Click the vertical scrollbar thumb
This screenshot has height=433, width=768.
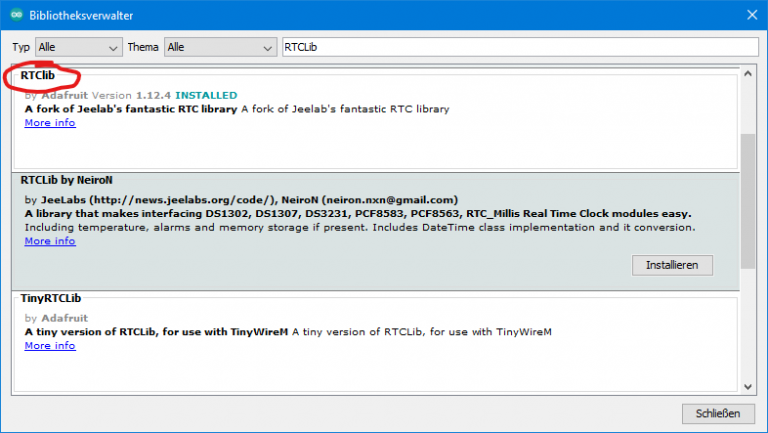click(748, 200)
